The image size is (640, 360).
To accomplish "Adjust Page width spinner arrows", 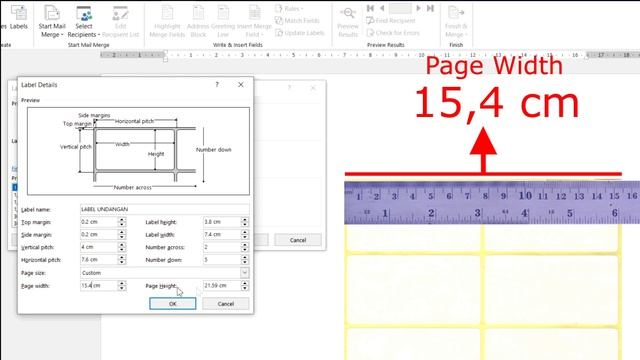I will (x=122, y=286).
